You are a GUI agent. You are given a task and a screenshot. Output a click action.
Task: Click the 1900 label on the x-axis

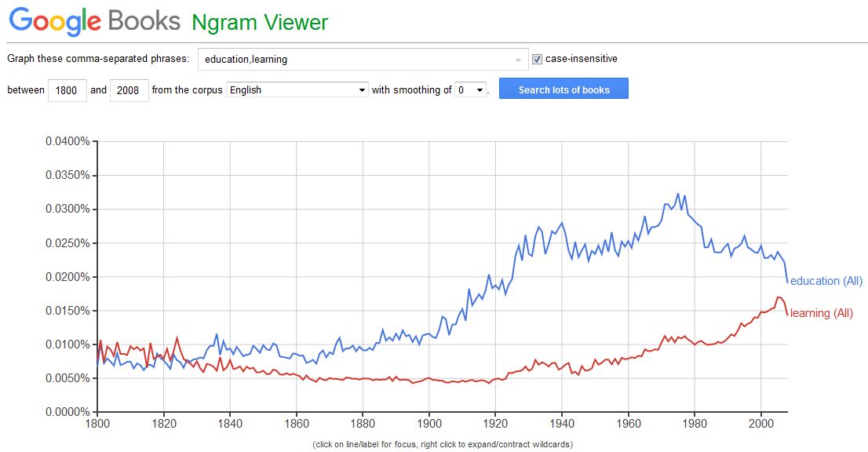coord(430,422)
